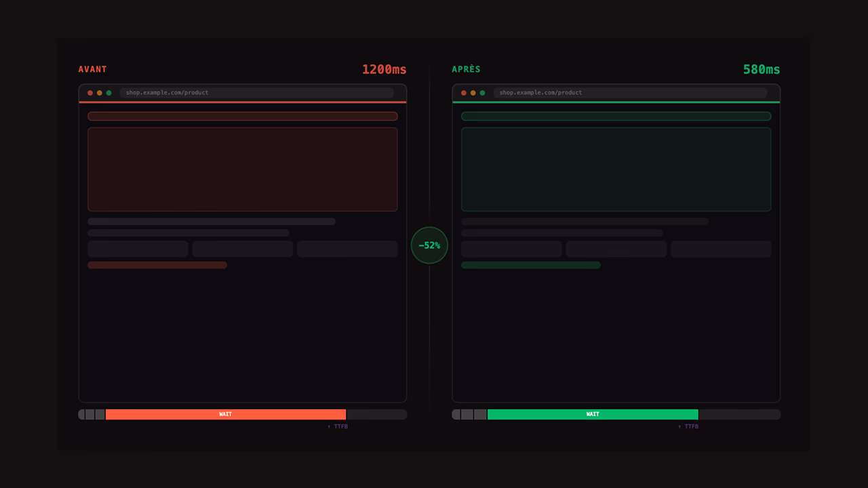This screenshot has height=488, width=868.
Task: Click the short green bar below APRÈS buttons
Action: pyautogui.click(x=531, y=265)
